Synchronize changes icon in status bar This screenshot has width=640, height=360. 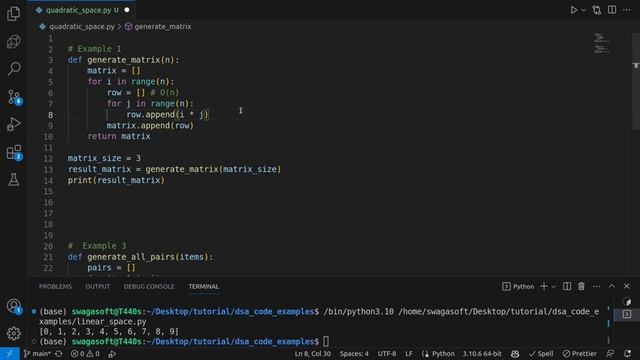coord(59,353)
